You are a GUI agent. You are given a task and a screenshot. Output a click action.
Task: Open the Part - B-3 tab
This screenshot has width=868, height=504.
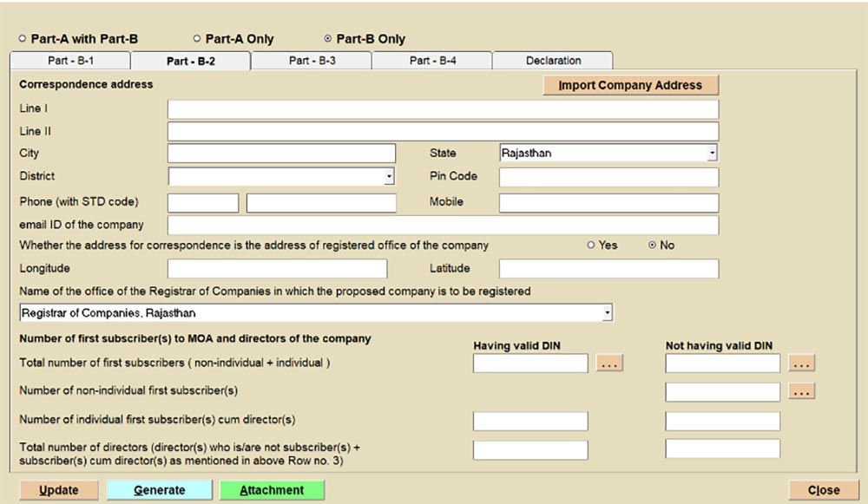pyautogui.click(x=312, y=61)
